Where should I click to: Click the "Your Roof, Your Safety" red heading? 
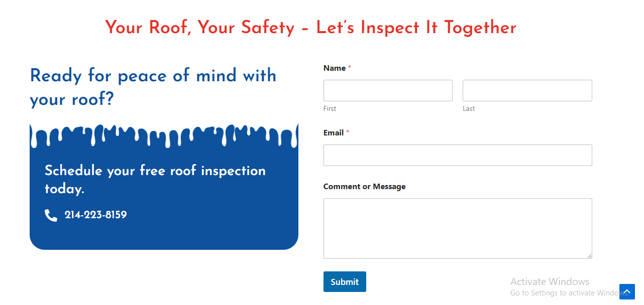(x=310, y=28)
